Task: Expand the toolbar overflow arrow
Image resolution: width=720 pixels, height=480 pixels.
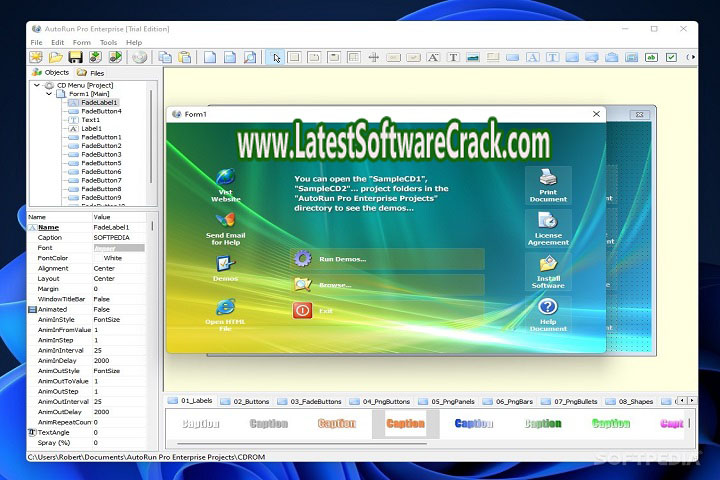Action: click(691, 57)
